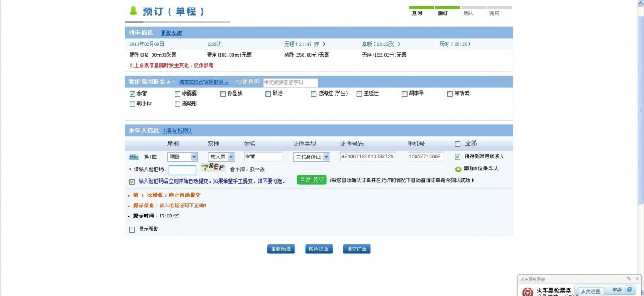Click the green plus add-passenger icon
Viewport: 644px width, 296px height.
458,169
